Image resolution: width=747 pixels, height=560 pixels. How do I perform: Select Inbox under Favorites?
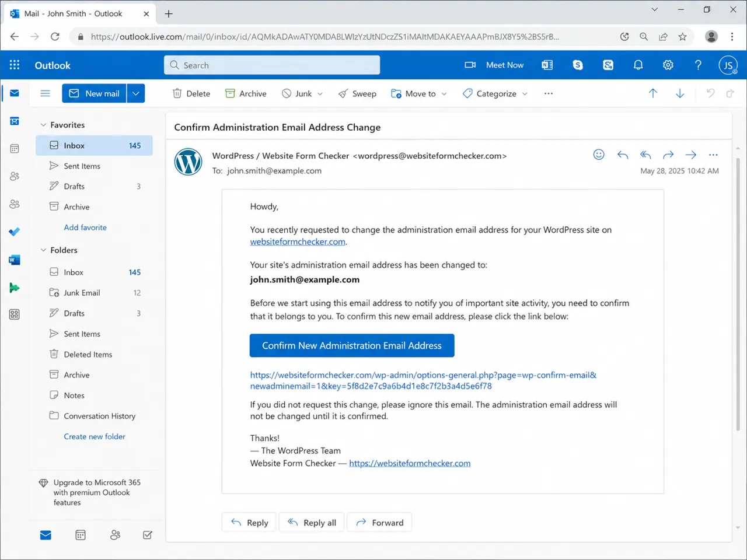94,145
